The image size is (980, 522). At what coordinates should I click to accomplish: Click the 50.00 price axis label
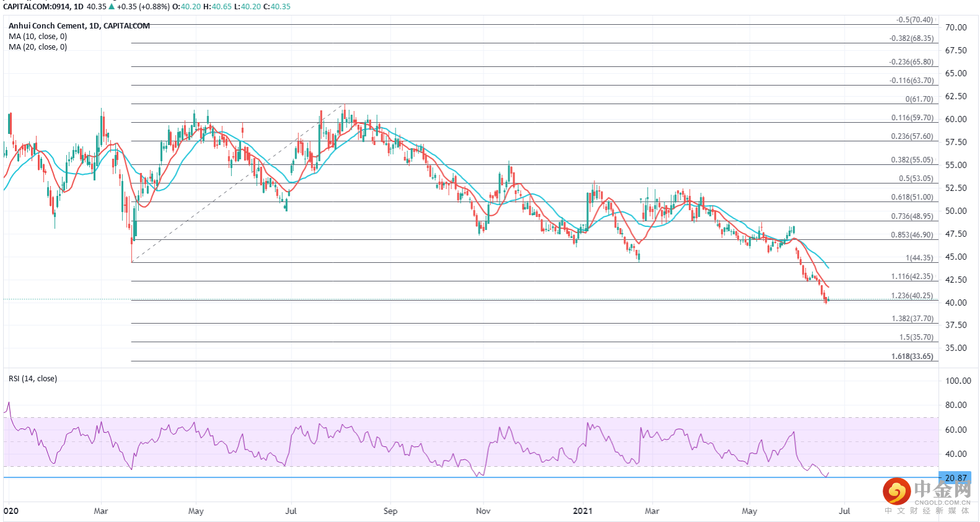pos(956,211)
